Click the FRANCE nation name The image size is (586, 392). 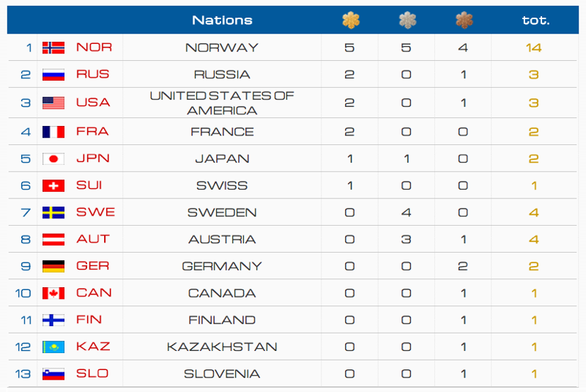pos(222,132)
